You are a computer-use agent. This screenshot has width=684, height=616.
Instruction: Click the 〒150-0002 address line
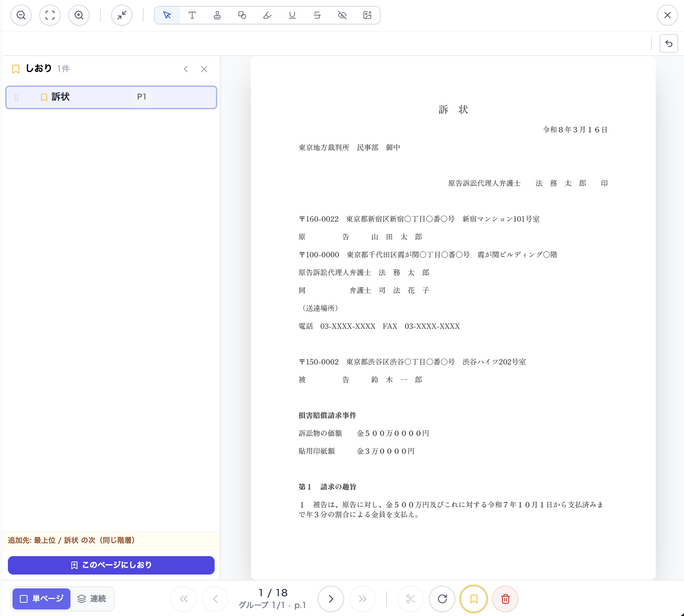[412, 362]
